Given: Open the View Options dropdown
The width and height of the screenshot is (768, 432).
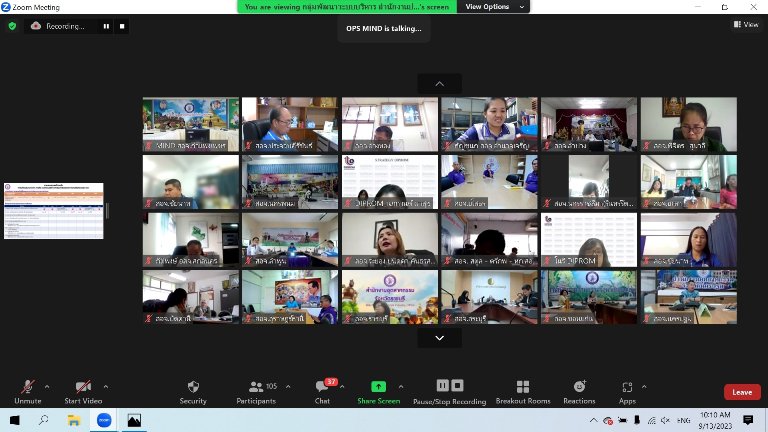Looking at the screenshot, I should [494, 6].
